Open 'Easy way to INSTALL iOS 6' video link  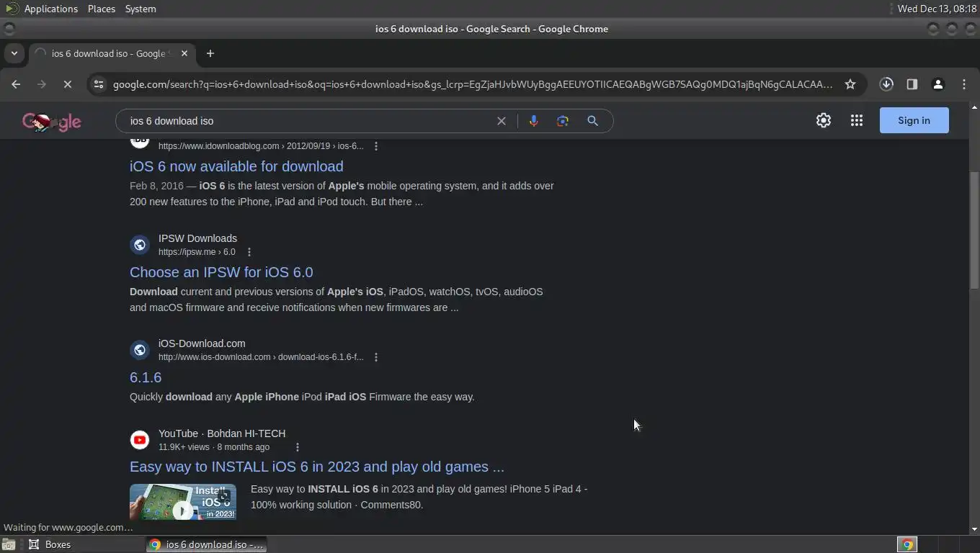pos(317,467)
